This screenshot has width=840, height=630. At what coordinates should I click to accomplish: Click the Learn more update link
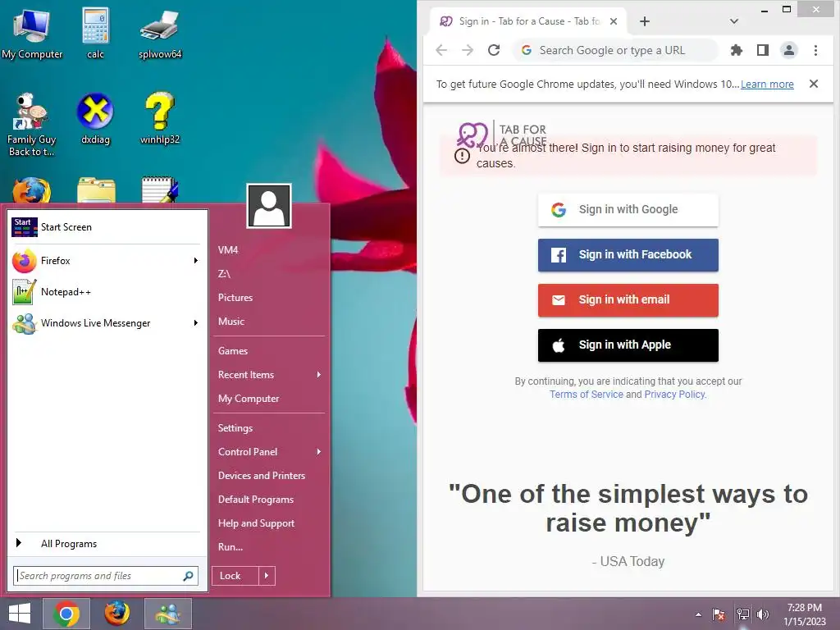767,84
